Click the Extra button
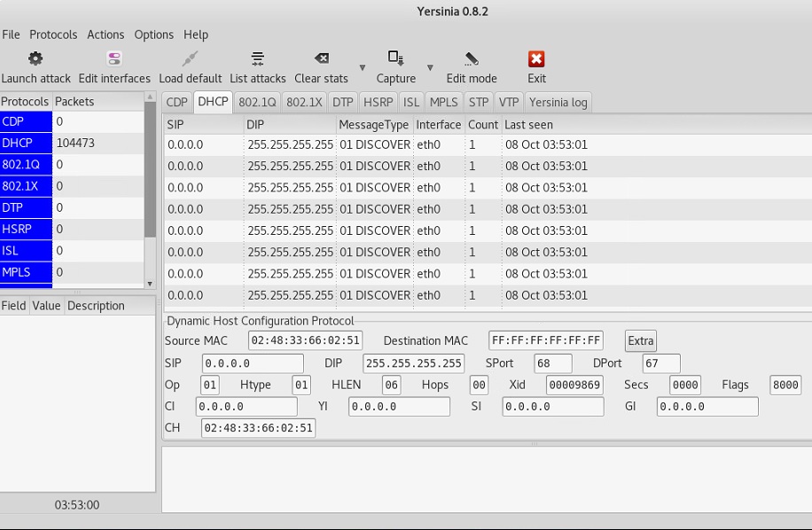 [640, 340]
